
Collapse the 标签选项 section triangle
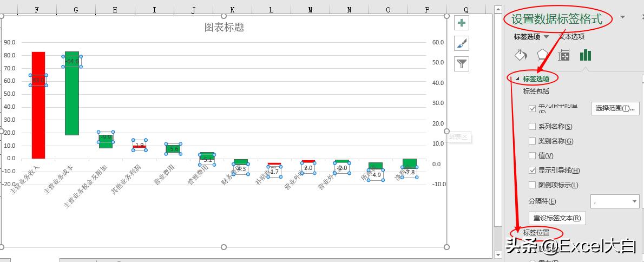click(x=517, y=78)
